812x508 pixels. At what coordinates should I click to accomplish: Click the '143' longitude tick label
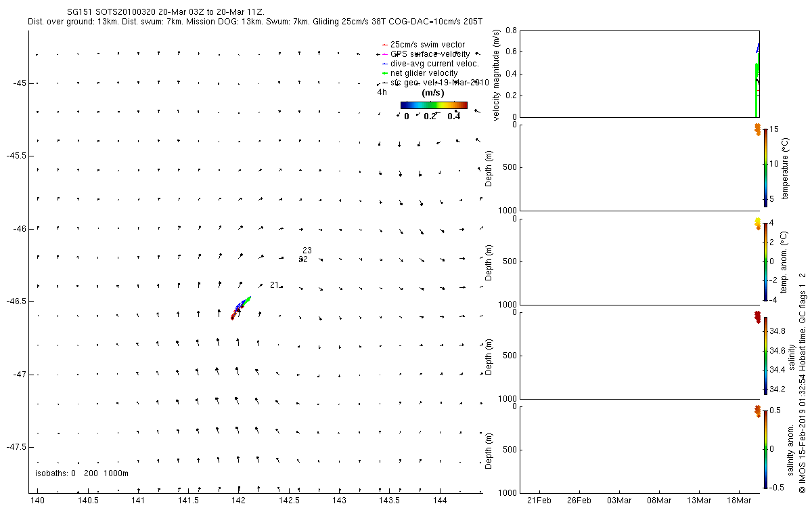coord(339,500)
